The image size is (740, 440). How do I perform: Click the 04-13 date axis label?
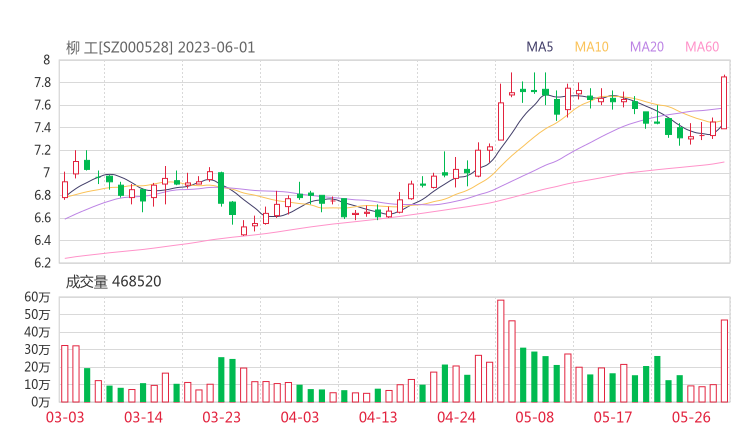coord(378,417)
